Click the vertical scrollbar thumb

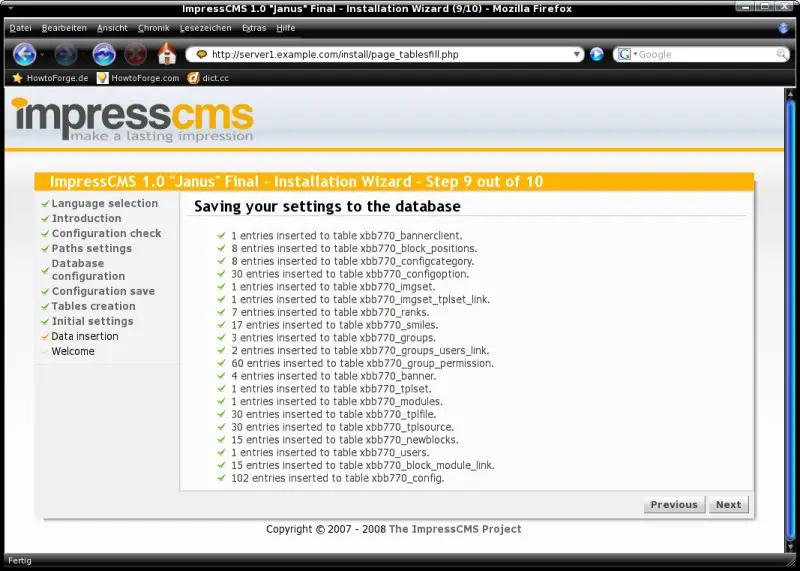(790, 320)
